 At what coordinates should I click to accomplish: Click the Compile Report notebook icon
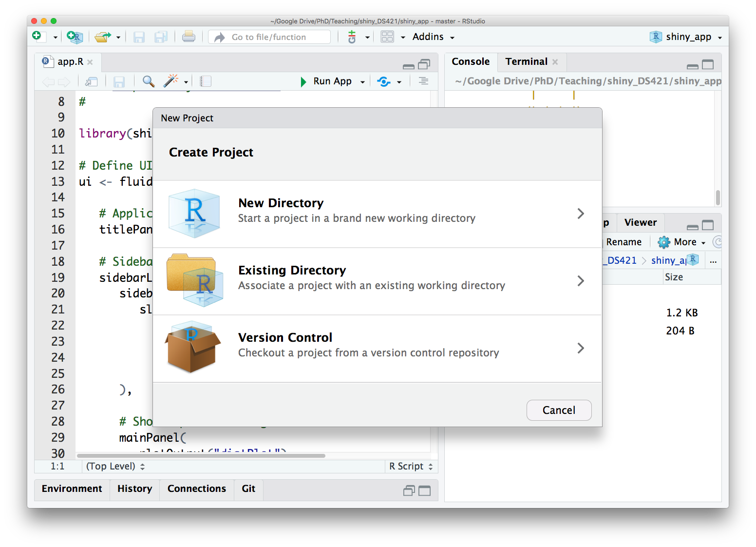pos(206,81)
